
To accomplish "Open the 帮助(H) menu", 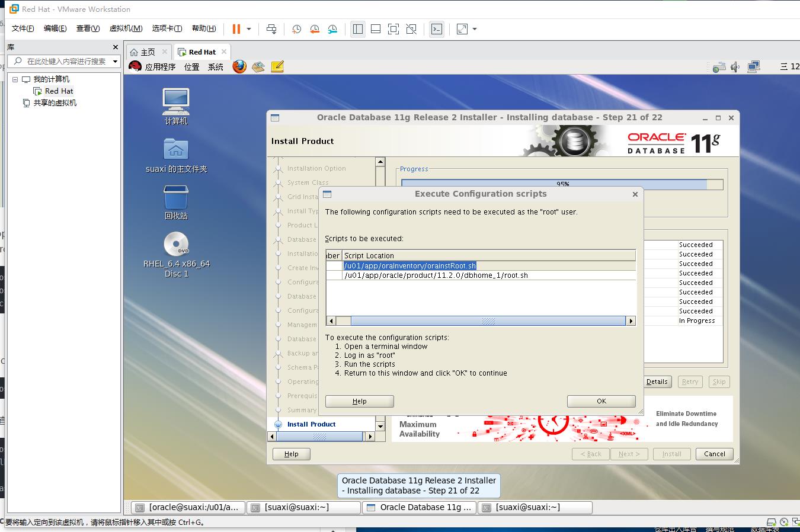I will click(x=204, y=28).
